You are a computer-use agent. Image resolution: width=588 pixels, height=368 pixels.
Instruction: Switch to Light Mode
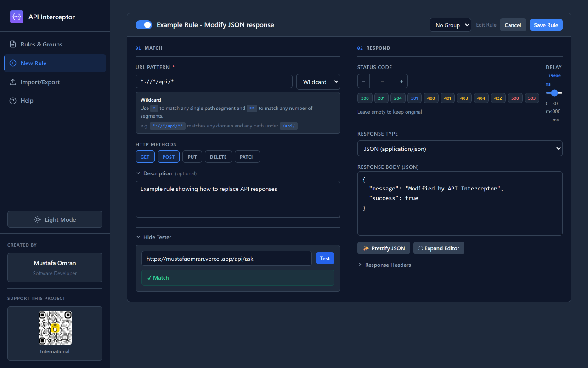click(55, 219)
